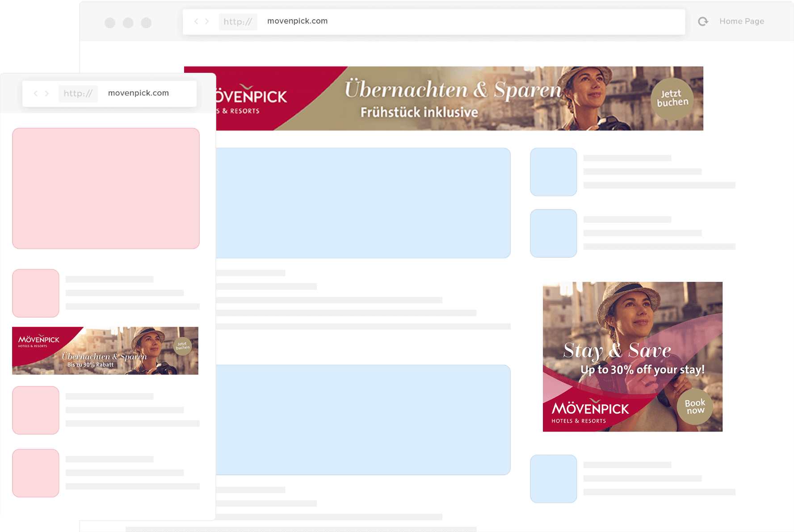Select the bottom pink thumbnail in the mobile view
The height and width of the screenshot is (532, 794).
pyautogui.click(x=36, y=473)
